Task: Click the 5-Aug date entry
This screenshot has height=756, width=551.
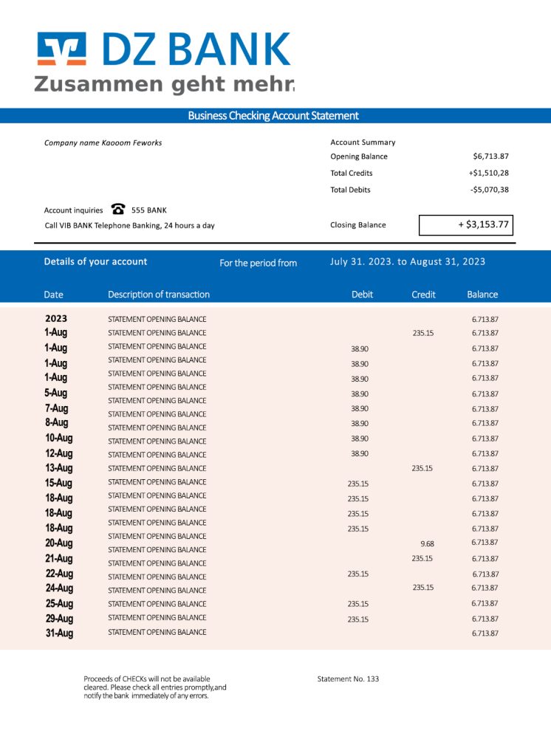Action: (x=56, y=393)
